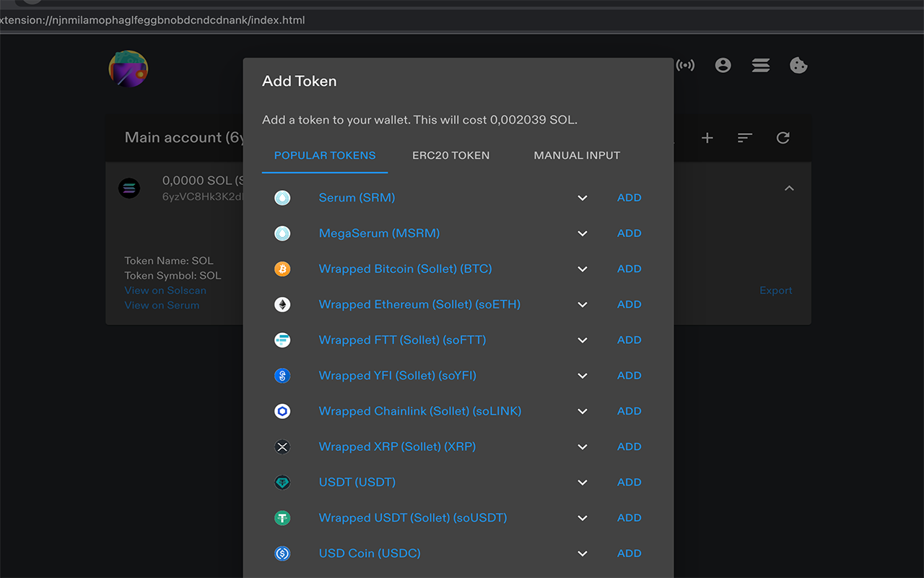Click the wallet logo avatar
The image size is (924, 578).
coord(128,69)
